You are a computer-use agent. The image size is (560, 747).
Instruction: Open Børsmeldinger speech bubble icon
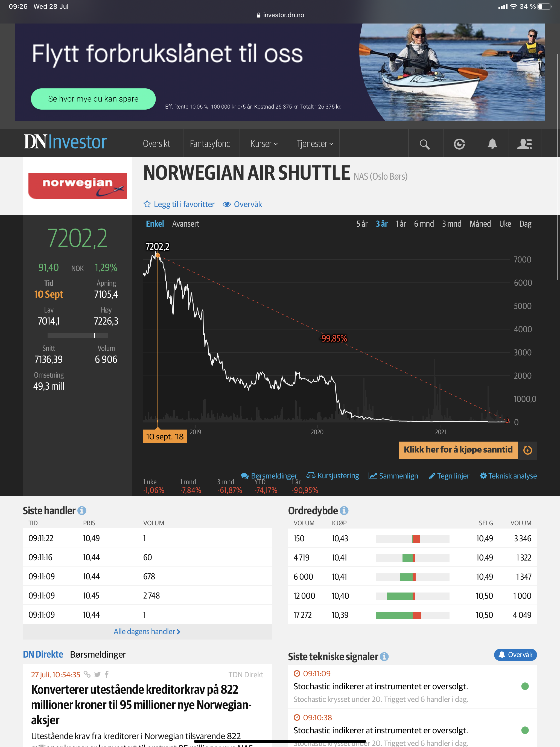tap(244, 476)
